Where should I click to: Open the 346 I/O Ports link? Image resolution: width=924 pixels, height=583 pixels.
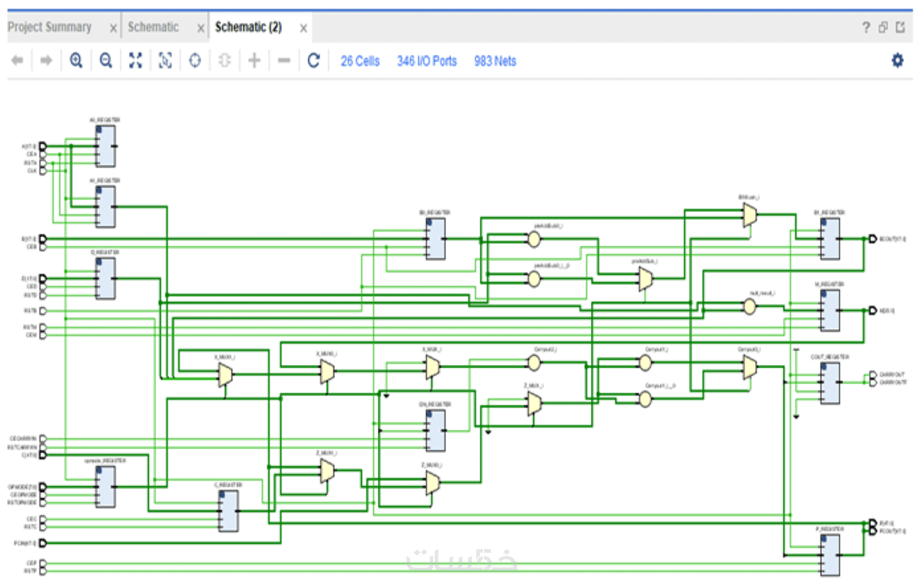pyautogui.click(x=427, y=61)
